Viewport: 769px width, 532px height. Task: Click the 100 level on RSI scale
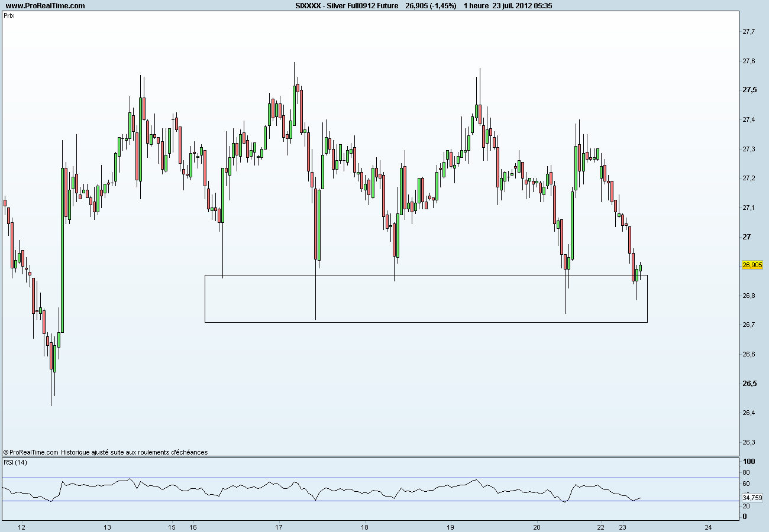point(748,461)
